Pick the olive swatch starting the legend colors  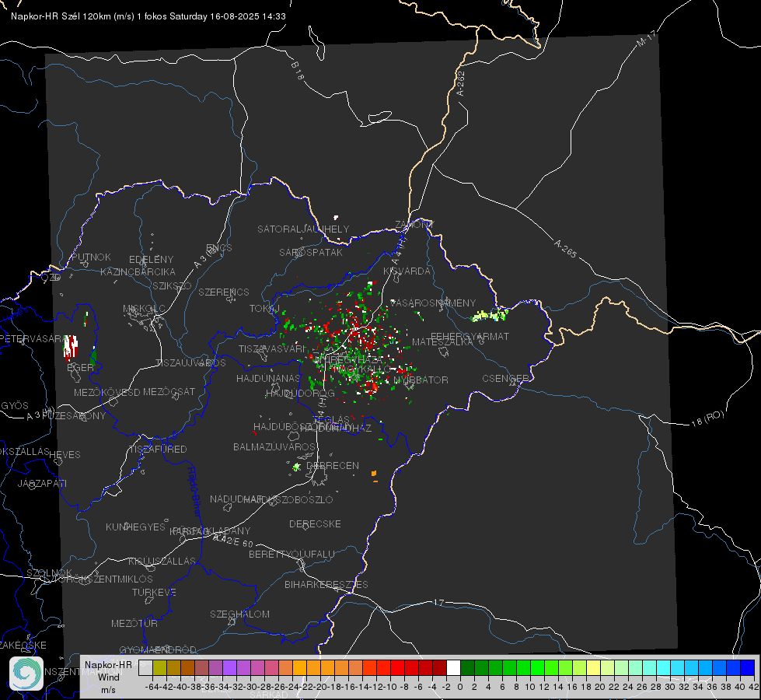coord(159,667)
